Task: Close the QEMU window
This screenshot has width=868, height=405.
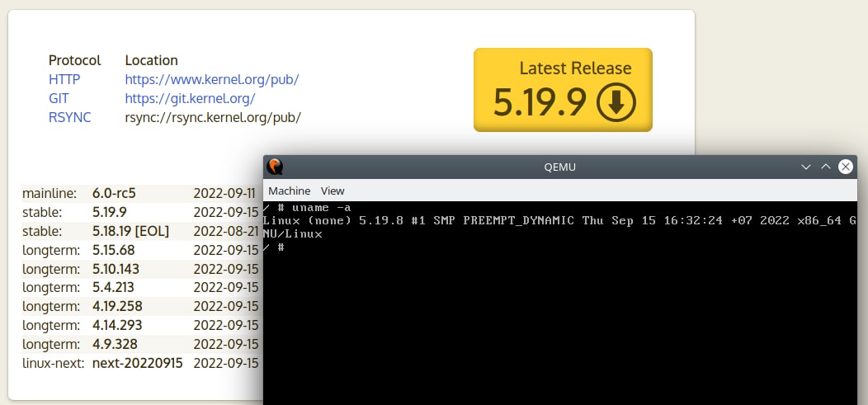Action: (845, 167)
